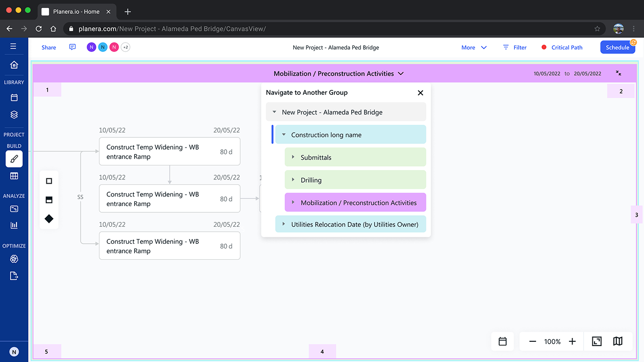
Task: Open the Library layers icon
Action: [14, 114]
